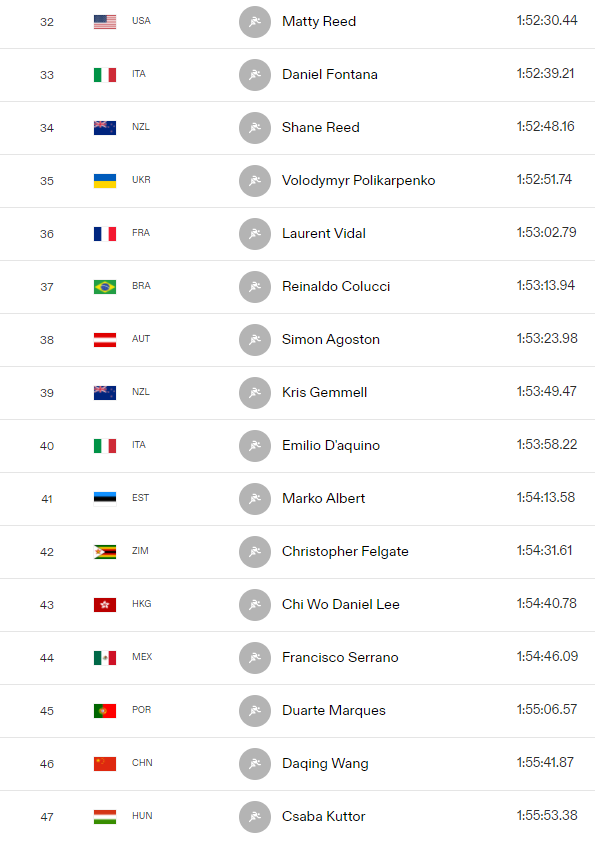Click the Zimbabwe flag in row 42
The image size is (595, 841).
click(x=105, y=552)
